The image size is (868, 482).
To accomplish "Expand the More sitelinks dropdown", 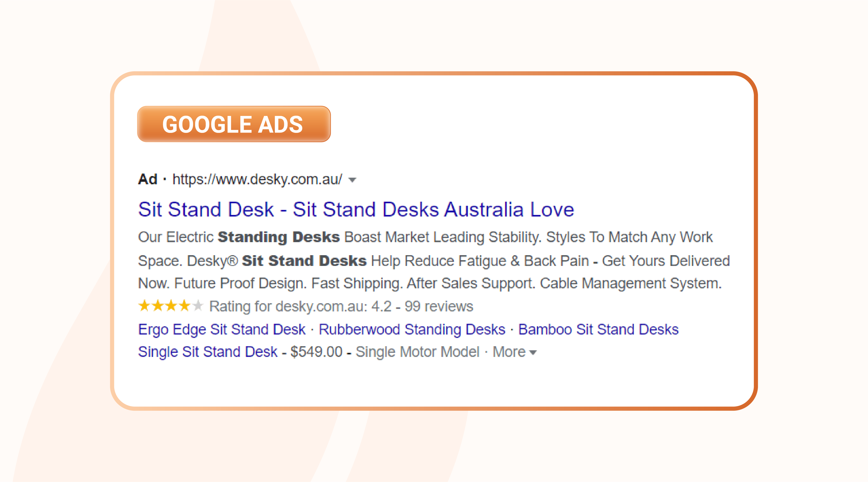I will coord(515,352).
